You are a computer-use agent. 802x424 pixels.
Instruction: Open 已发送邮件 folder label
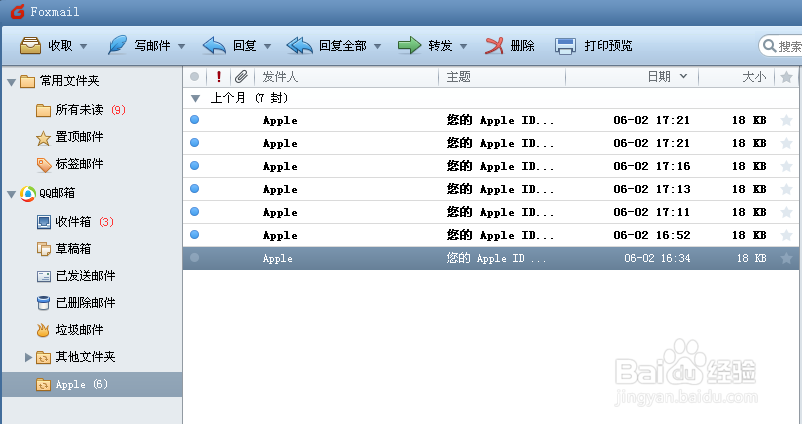pyautogui.click(x=85, y=276)
